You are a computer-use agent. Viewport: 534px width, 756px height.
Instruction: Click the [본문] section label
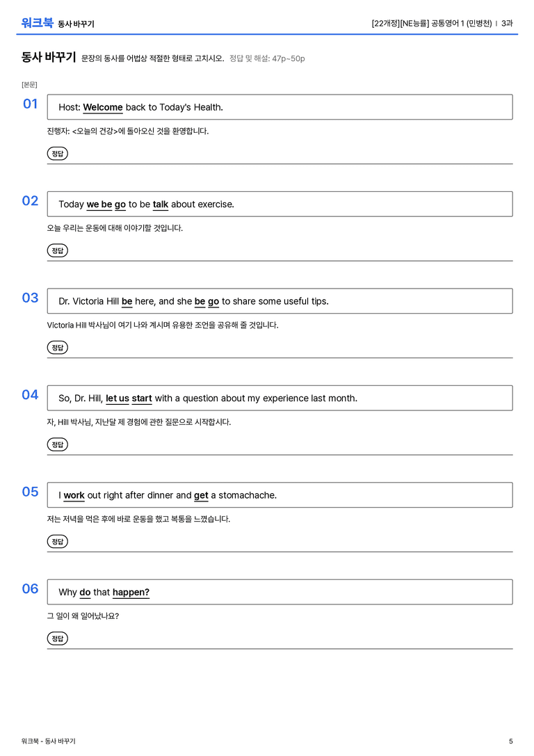coord(29,85)
